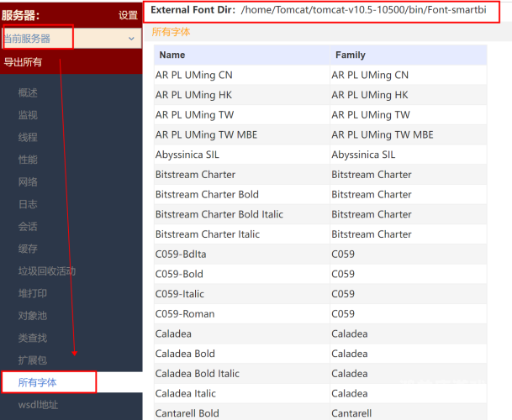Open the 类查找 class lookup page
This screenshot has width=512, height=420.
click(x=33, y=338)
